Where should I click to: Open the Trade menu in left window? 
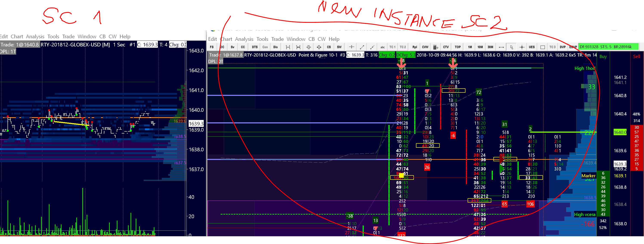click(68, 37)
